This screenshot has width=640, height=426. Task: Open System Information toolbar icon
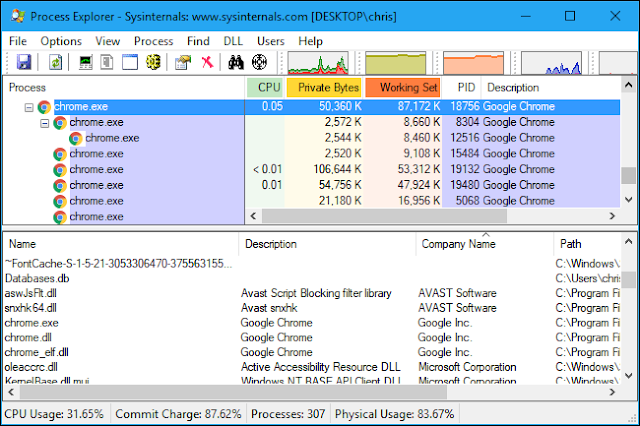85,62
